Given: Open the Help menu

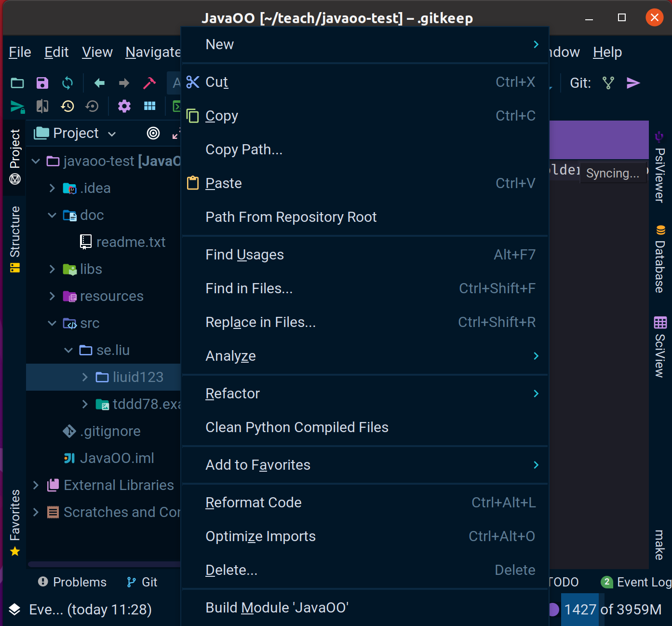Looking at the screenshot, I should 607,52.
